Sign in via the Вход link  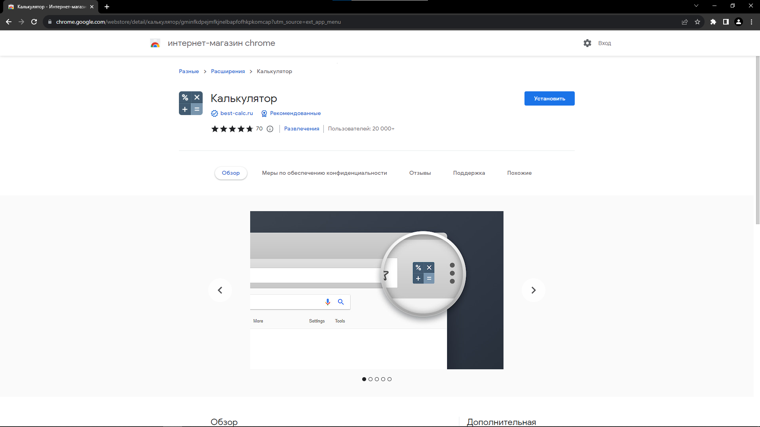[x=604, y=43]
